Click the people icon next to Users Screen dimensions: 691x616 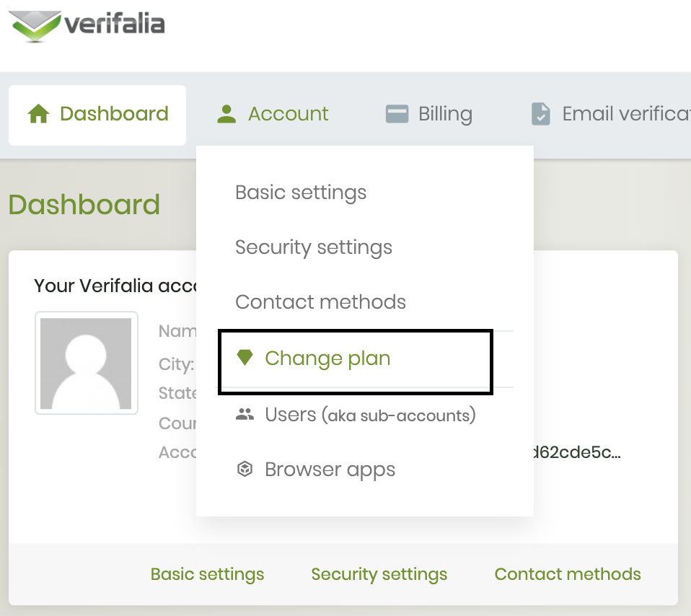pyautogui.click(x=245, y=415)
